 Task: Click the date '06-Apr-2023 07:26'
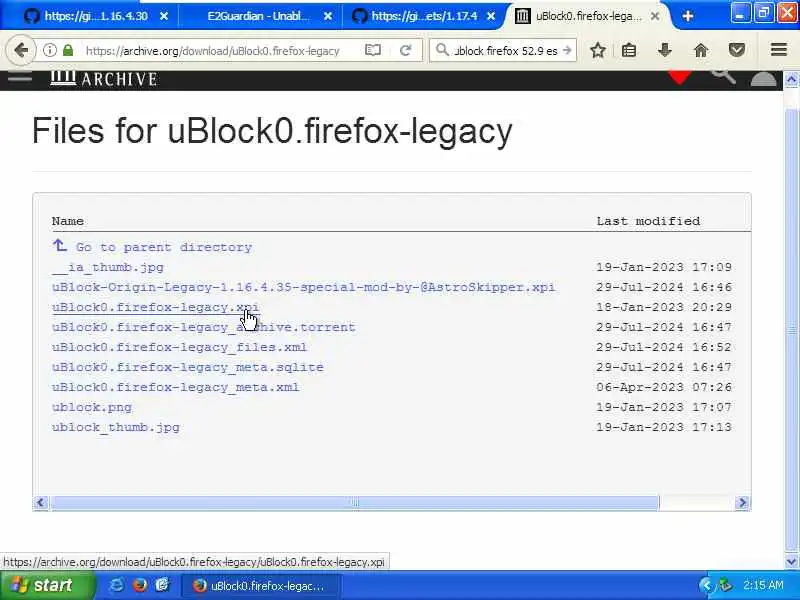(x=664, y=387)
